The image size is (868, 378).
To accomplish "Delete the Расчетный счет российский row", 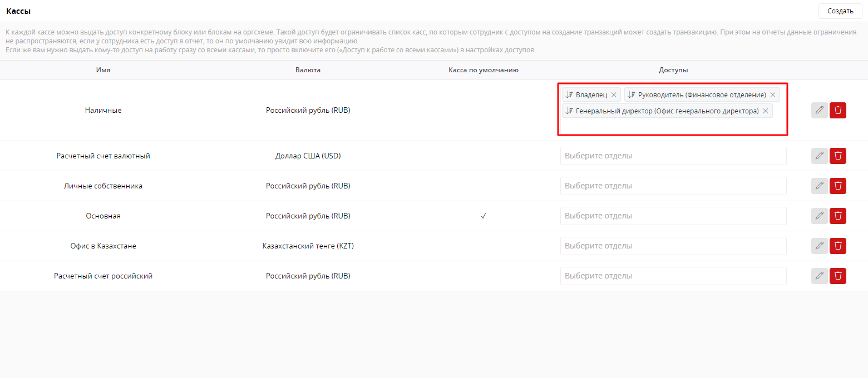I will (x=837, y=276).
